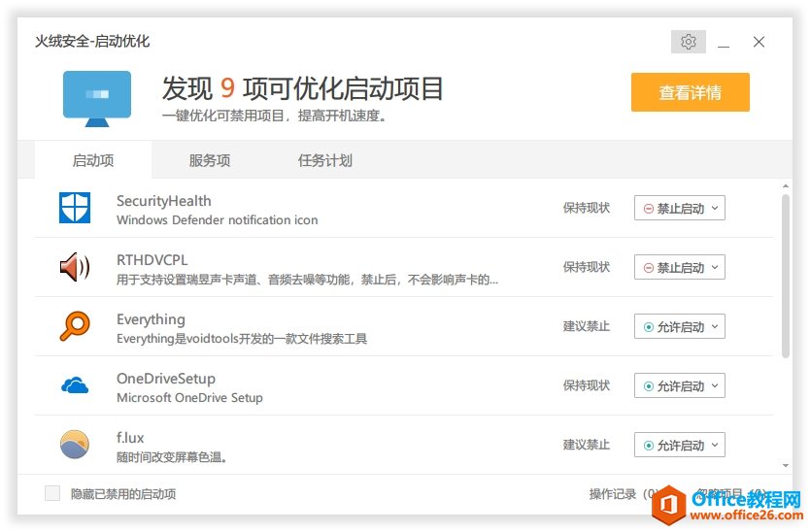This screenshot has height=532, width=810.
Task: Click the list's vertical scrollbar thumb
Action: pos(785,276)
